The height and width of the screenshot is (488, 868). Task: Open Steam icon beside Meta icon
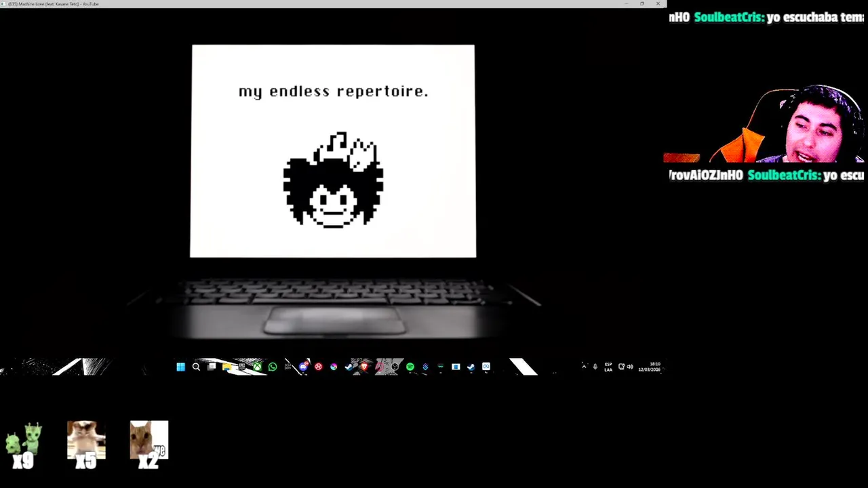coord(471,367)
